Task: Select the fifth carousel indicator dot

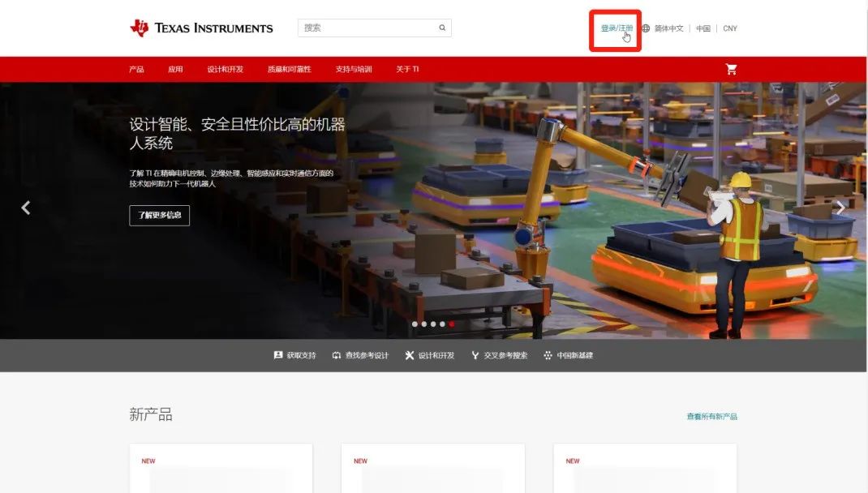Action: click(452, 324)
